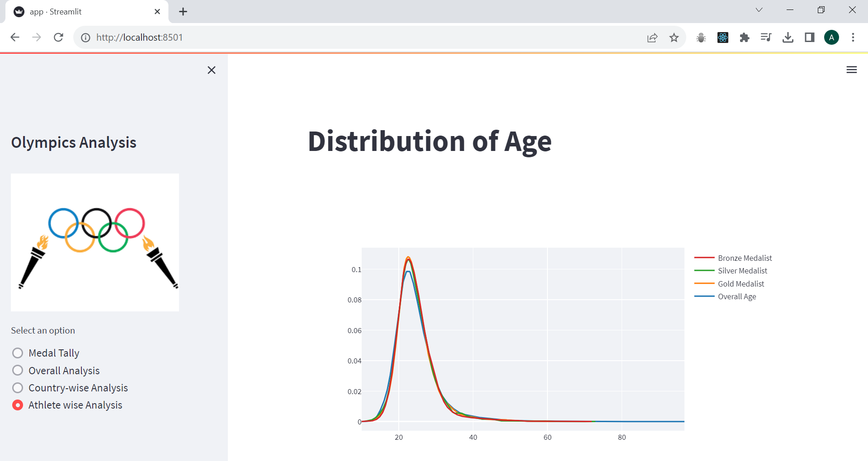Open the Streamlit hamburger menu
The height and width of the screenshot is (461, 868).
pos(851,70)
